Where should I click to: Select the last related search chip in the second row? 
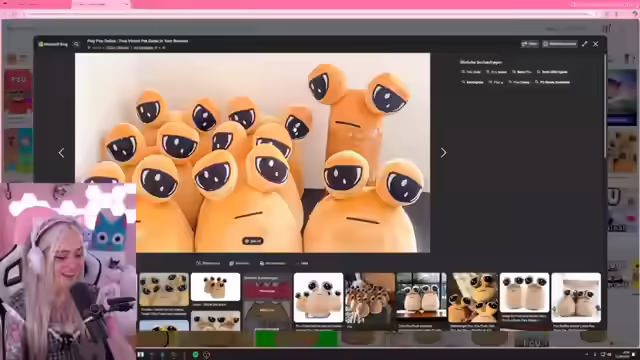tap(552, 82)
